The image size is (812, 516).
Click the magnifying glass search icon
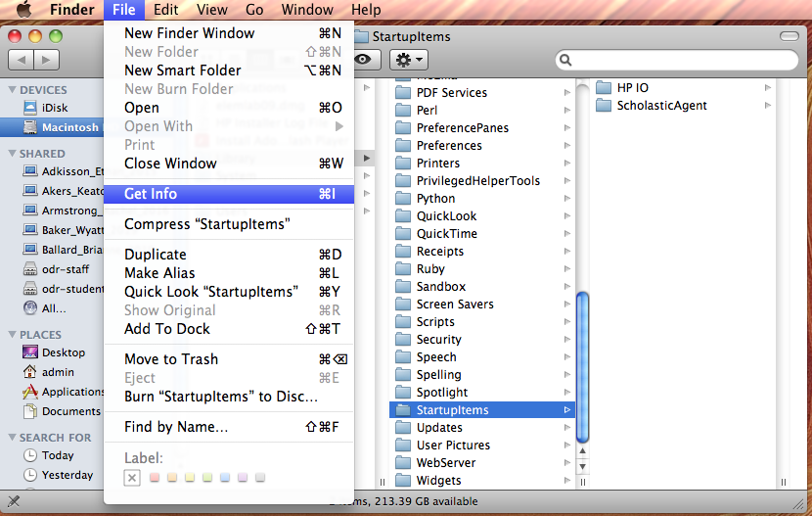coord(565,60)
